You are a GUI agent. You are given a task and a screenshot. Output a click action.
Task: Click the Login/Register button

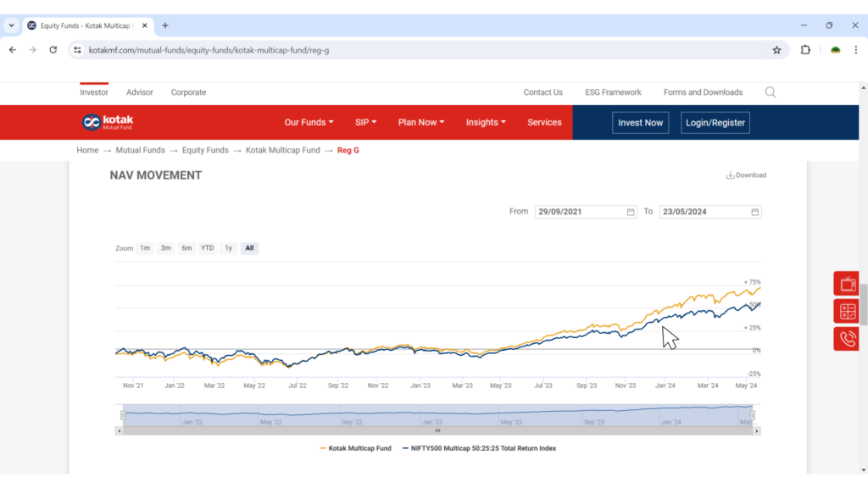click(x=715, y=123)
